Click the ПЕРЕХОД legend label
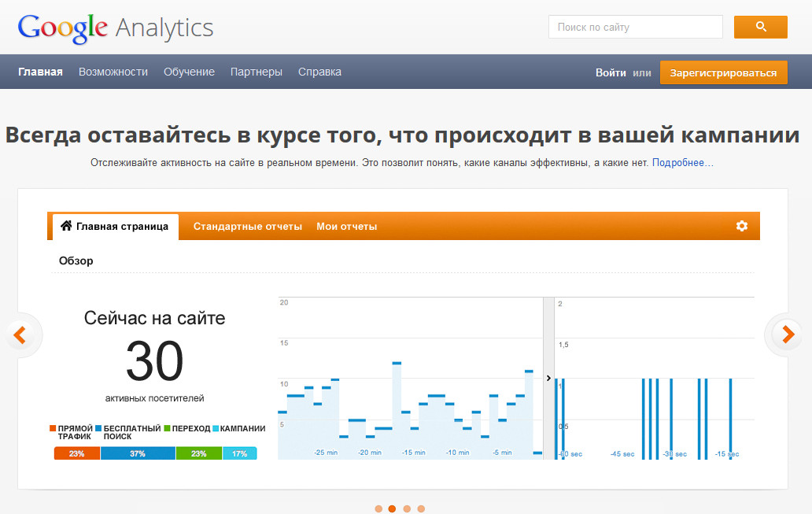This screenshot has width=812, height=514. coord(191,428)
